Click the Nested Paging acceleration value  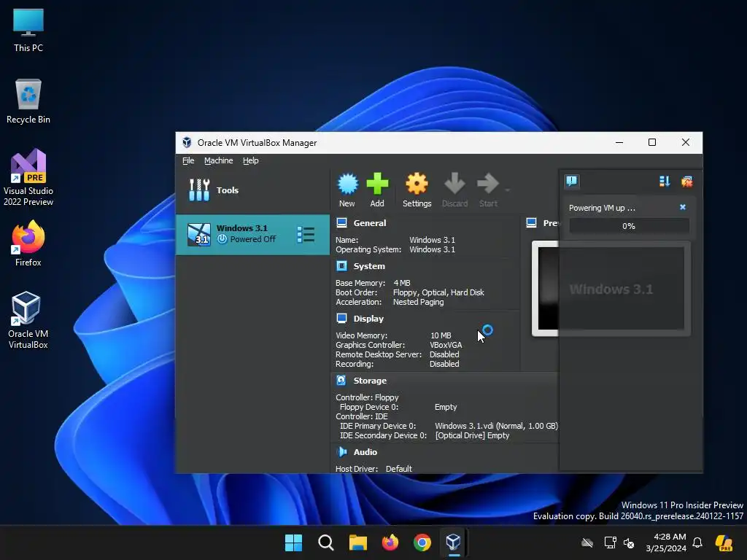click(x=418, y=302)
